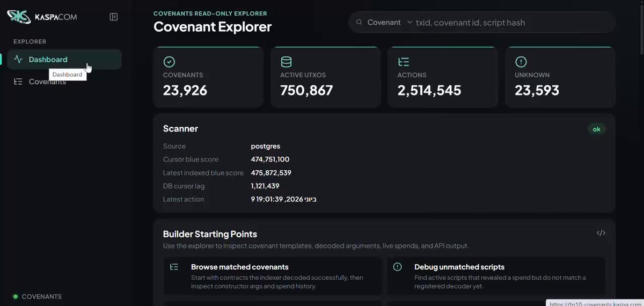The image size is (644, 306).
Task: Click the EXPLORER sidebar section label
Action: pos(30,41)
